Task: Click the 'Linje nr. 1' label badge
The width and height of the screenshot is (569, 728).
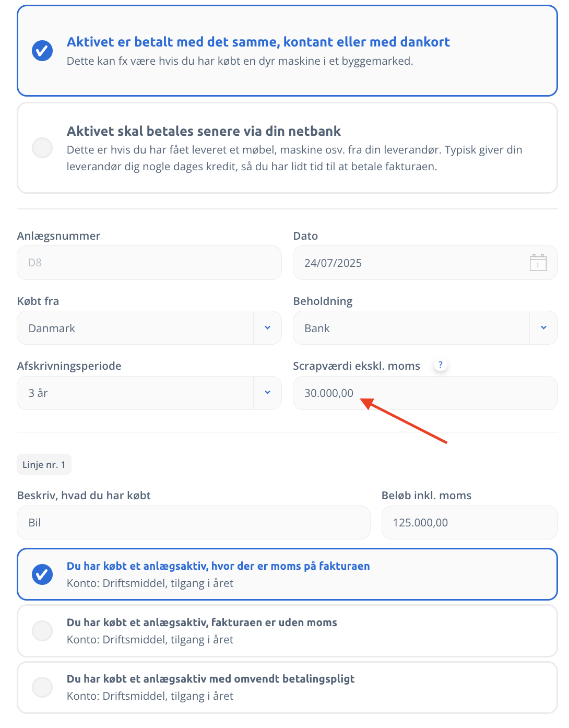Action: (44, 464)
